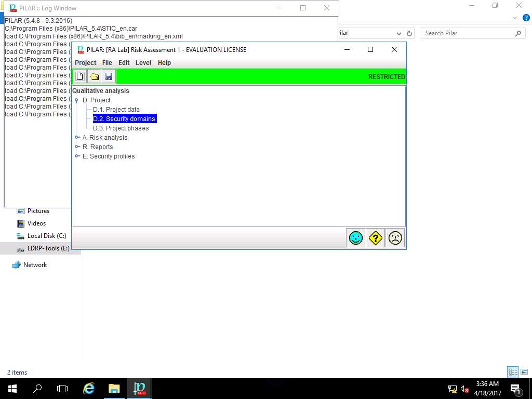The image size is (532, 399).
Task: Click the network tray icon
Action: [x=453, y=389]
